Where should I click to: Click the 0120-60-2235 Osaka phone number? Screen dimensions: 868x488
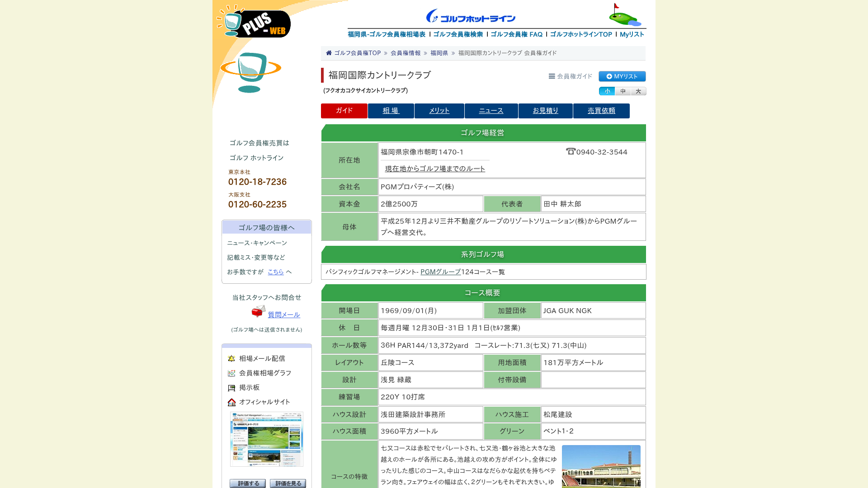click(x=257, y=204)
